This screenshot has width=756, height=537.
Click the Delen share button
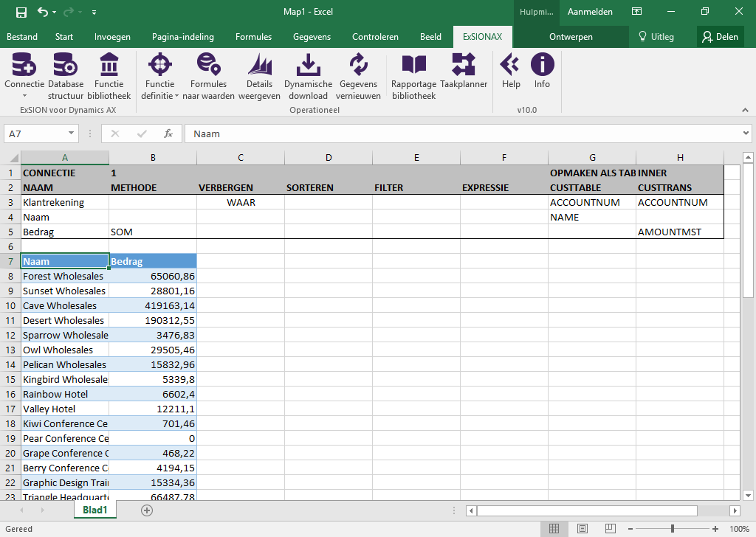point(721,37)
